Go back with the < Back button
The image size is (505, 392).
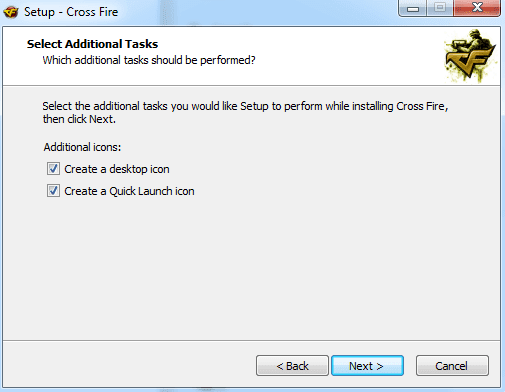click(292, 366)
